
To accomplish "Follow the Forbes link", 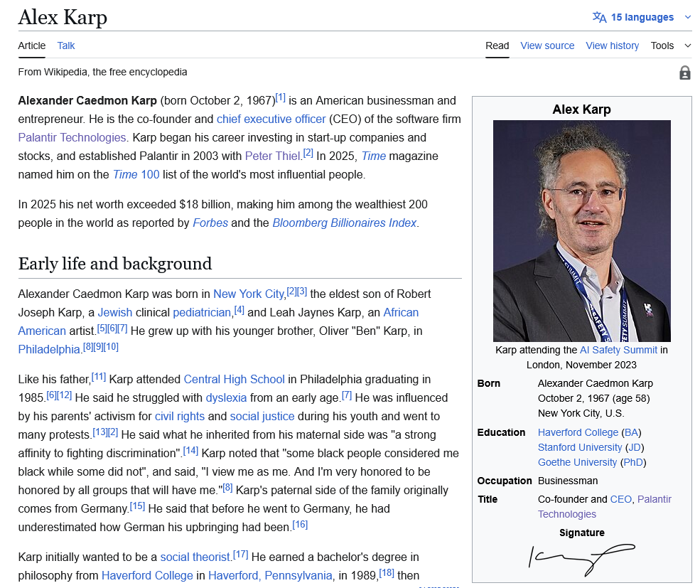I will click(x=210, y=223).
